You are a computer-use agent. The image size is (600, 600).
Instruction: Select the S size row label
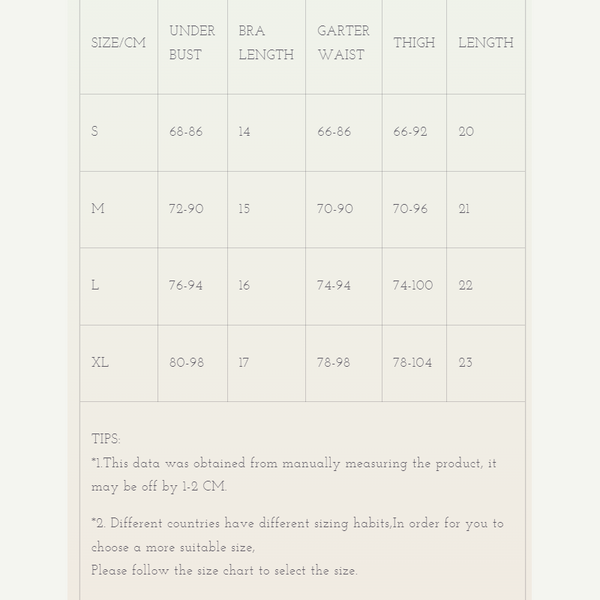(x=95, y=132)
